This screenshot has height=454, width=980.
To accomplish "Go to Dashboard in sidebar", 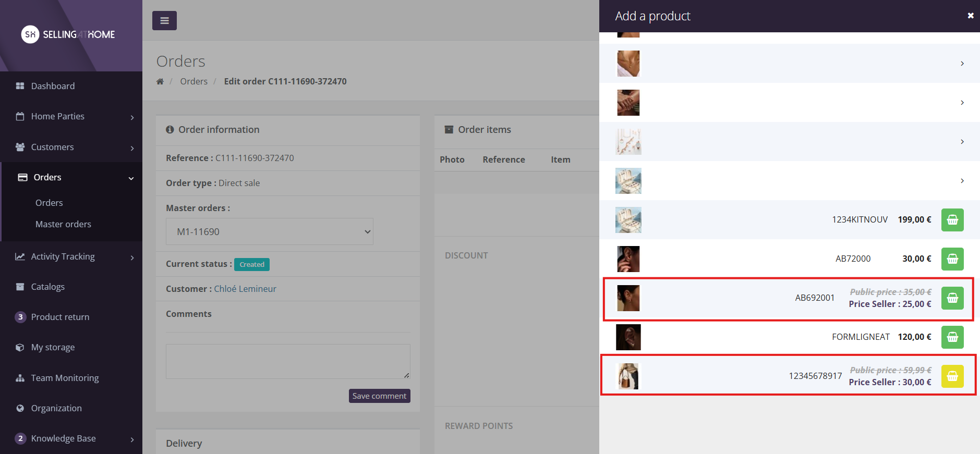I will pyautogui.click(x=53, y=86).
